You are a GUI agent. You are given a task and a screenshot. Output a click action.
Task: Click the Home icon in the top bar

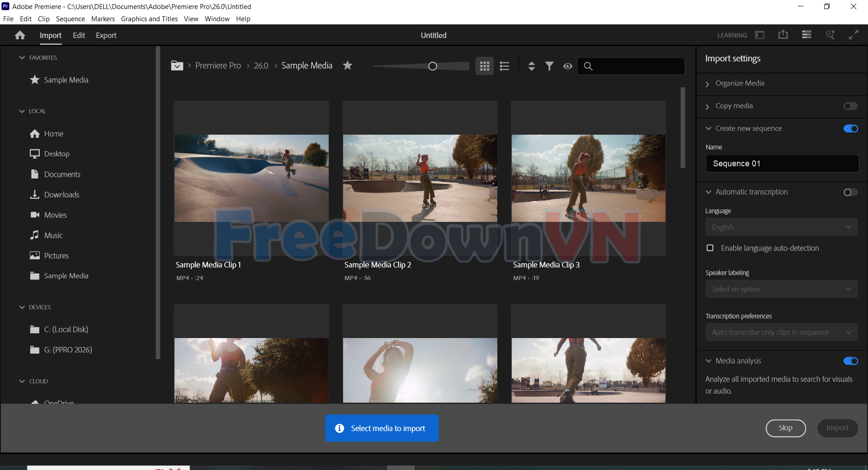pyautogui.click(x=19, y=35)
